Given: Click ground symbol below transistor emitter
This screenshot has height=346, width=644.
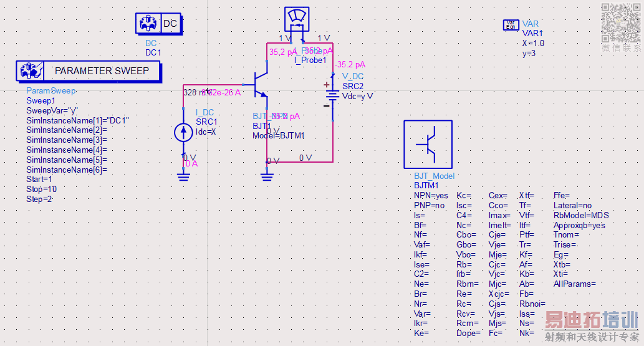Looking at the screenshot, I should (267, 176).
